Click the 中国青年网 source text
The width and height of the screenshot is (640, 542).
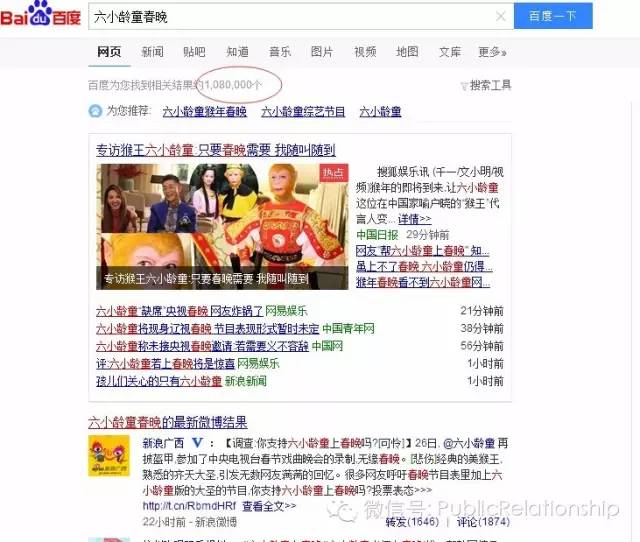348,329
